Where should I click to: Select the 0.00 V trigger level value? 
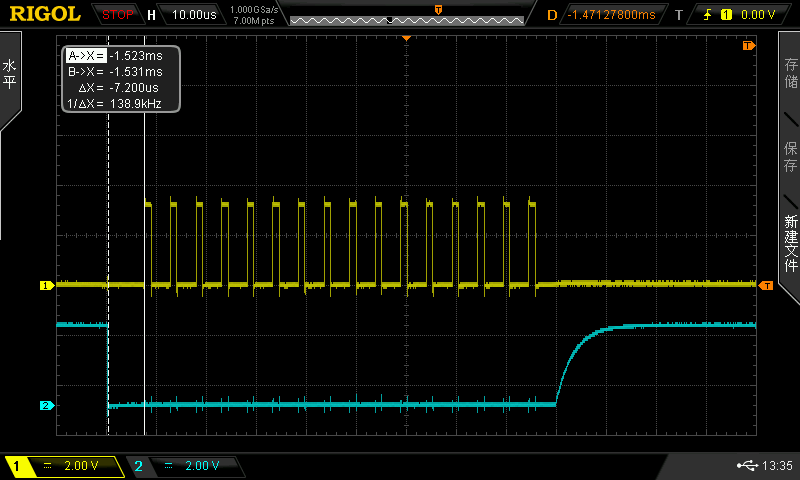point(758,15)
